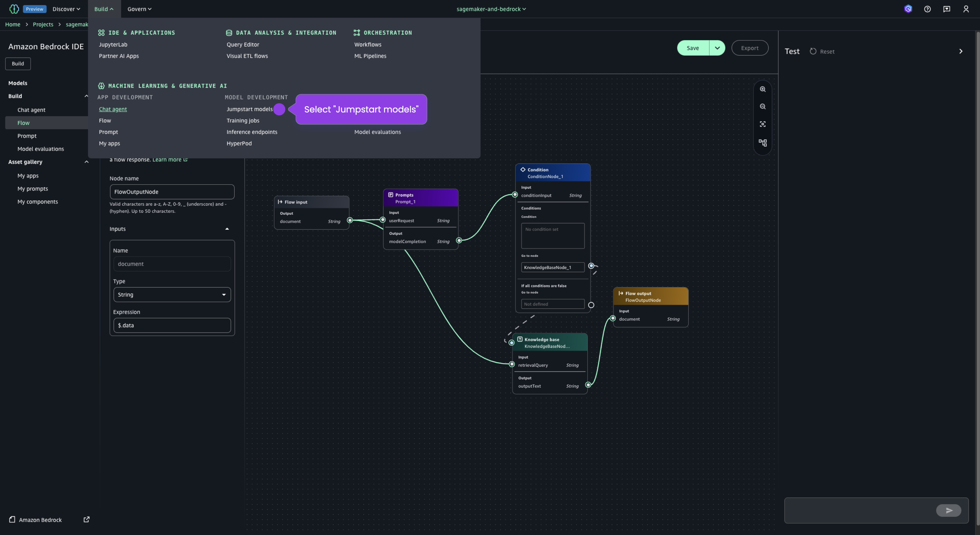Select the Flow output node on canvas
This screenshot has height=535, width=980.
pos(651,297)
